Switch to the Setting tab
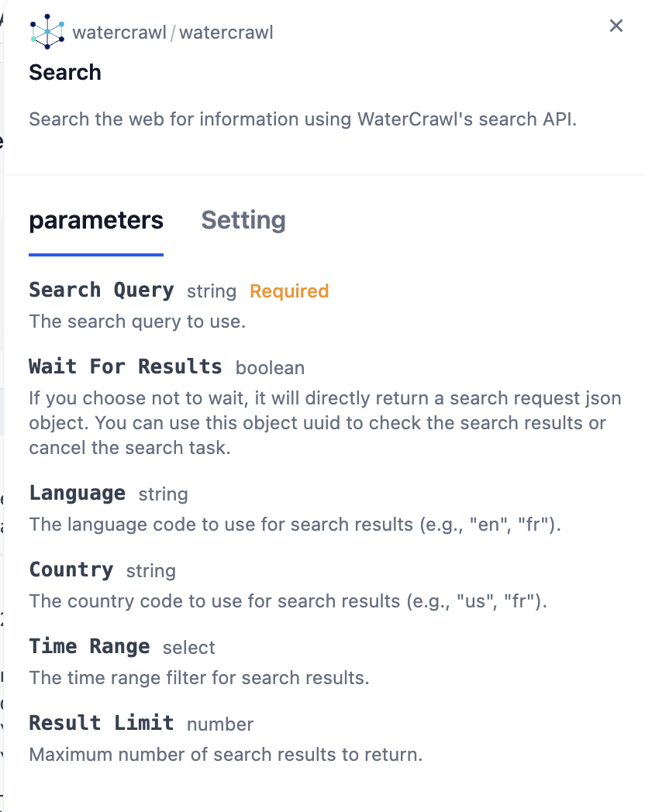Image resolution: width=645 pixels, height=812 pixels. (243, 221)
